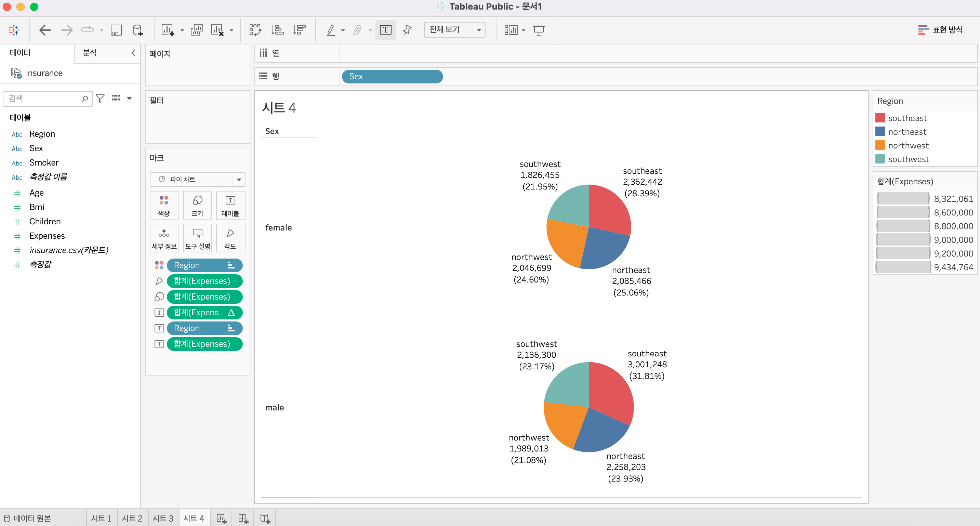Click the southeast red legend swatch

coord(879,118)
